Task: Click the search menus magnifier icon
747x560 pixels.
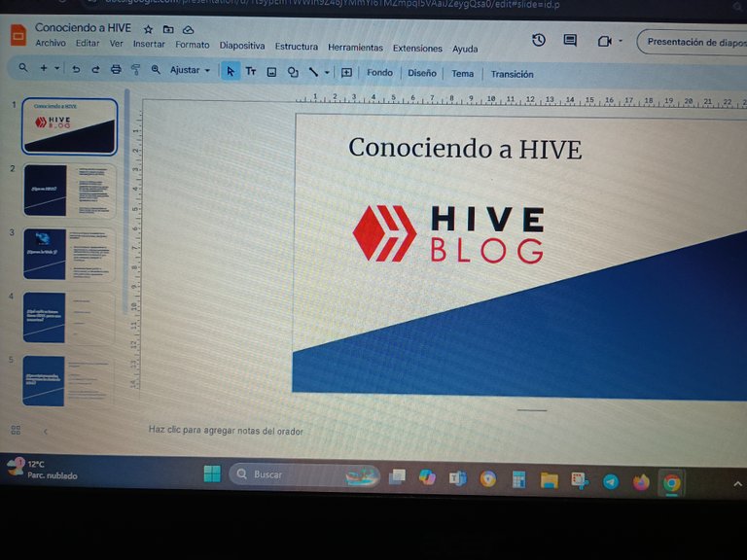Action: (x=23, y=68)
